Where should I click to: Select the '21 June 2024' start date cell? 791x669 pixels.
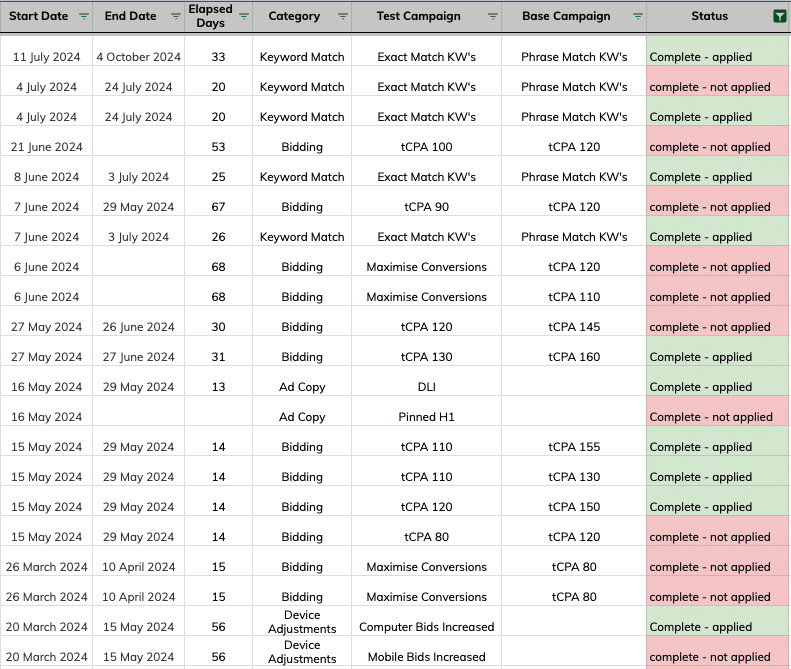(46, 147)
